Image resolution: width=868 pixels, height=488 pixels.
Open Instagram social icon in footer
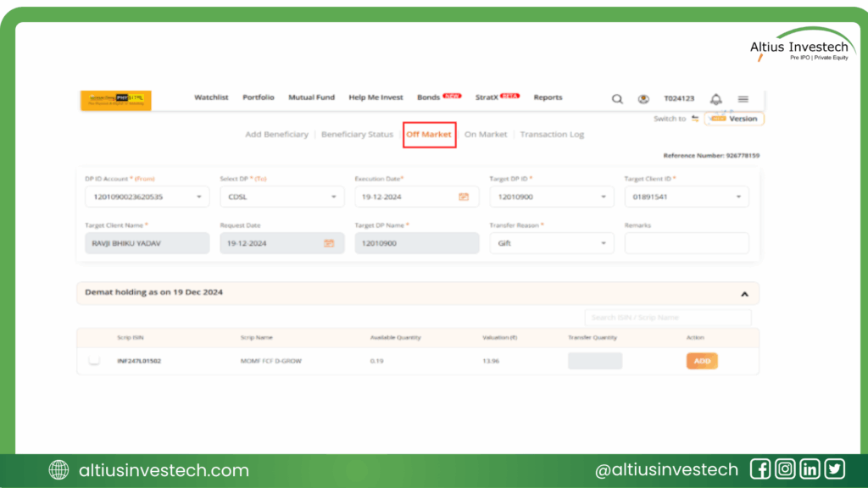tap(785, 469)
